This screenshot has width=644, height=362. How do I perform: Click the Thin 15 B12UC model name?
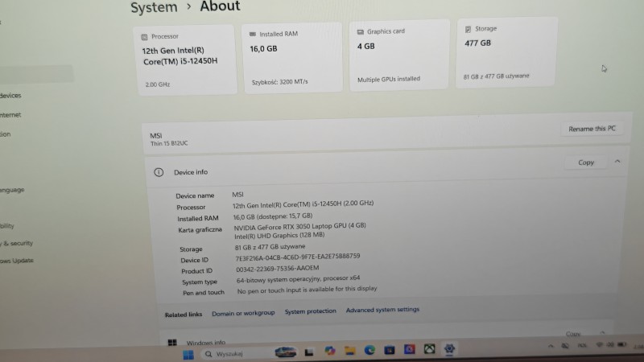tap(169, 143)
